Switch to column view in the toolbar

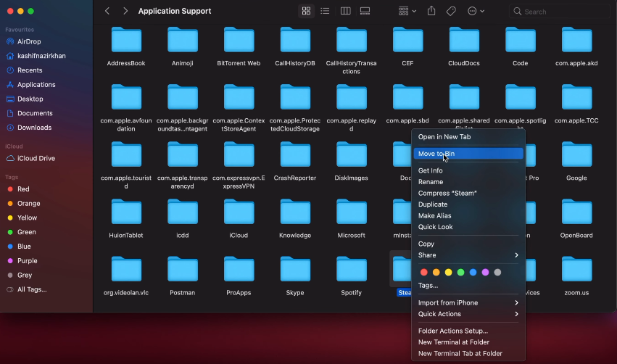(x=345, y=12)
